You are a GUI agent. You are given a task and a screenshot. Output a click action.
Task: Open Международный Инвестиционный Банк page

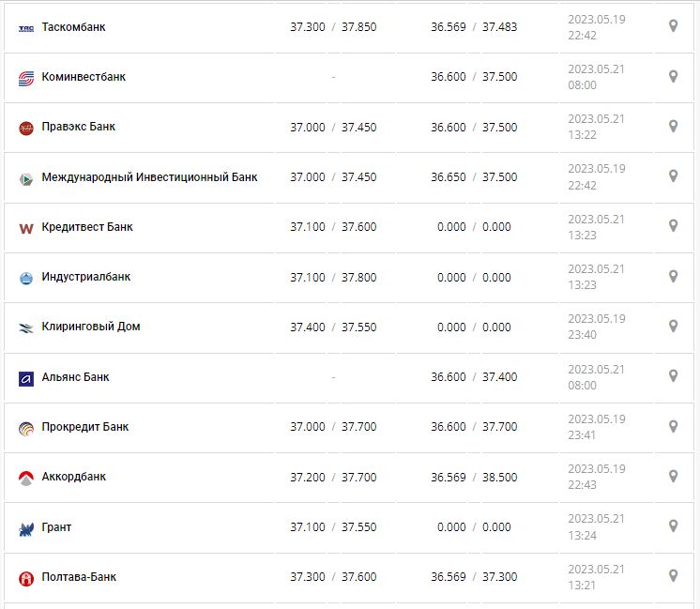(x=149, y=176)
